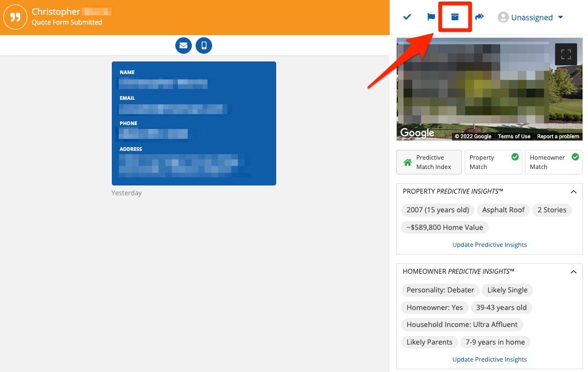Expand street view to fullscreen
Viewport: 588px width, 372px height.
tap(566, 54)
